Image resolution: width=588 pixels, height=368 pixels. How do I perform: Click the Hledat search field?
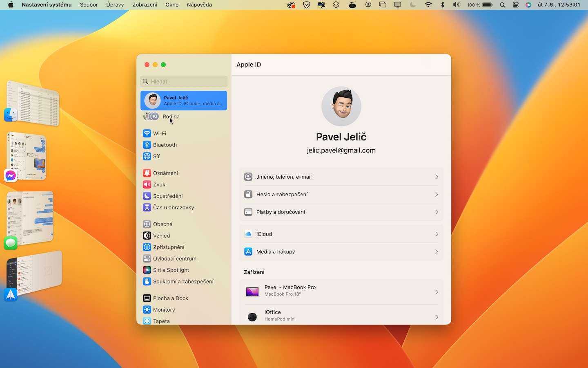(184, 81)
